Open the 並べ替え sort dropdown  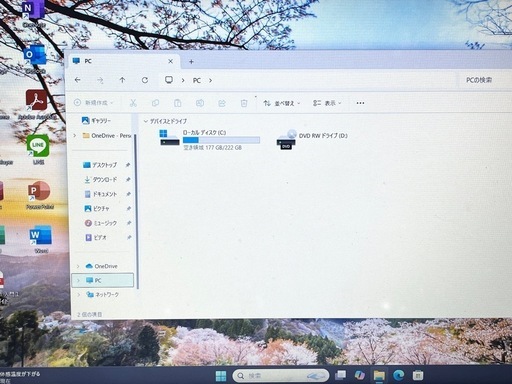point(282,103)
